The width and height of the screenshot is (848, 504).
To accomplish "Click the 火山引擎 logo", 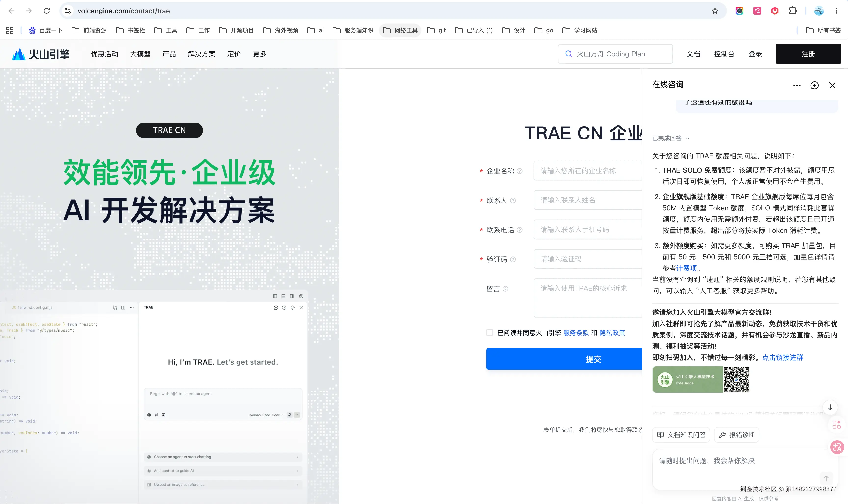I will pyautogui.click(x=40, y=54).
